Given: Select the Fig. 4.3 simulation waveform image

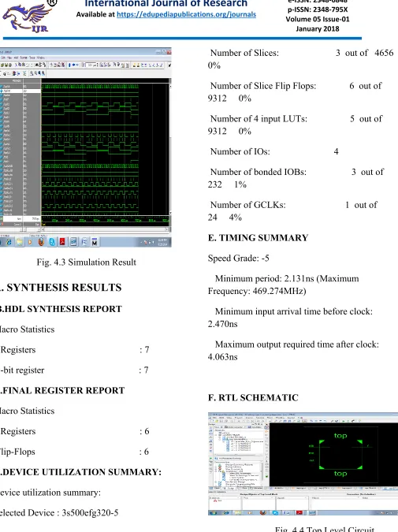Looking at the screenshot, I should point(85,147).
